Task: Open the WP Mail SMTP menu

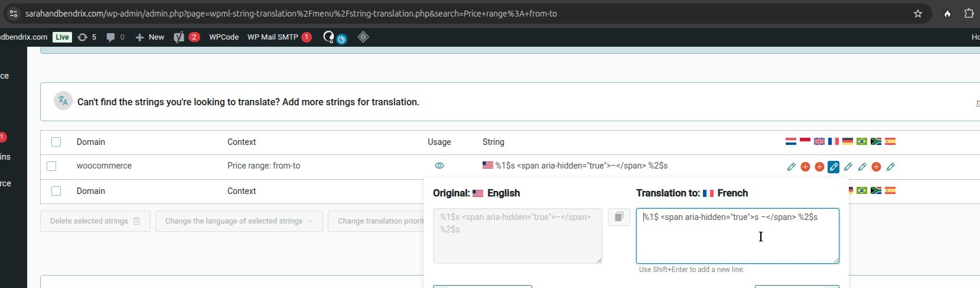Action: [x=273, y=37]
